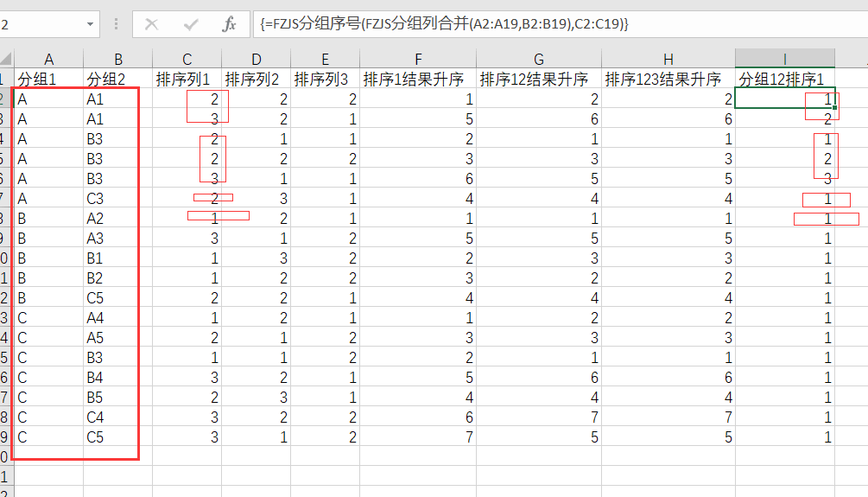Select column G header
The width and height of the screenshot is (868, 497).
tap(539, 59)
